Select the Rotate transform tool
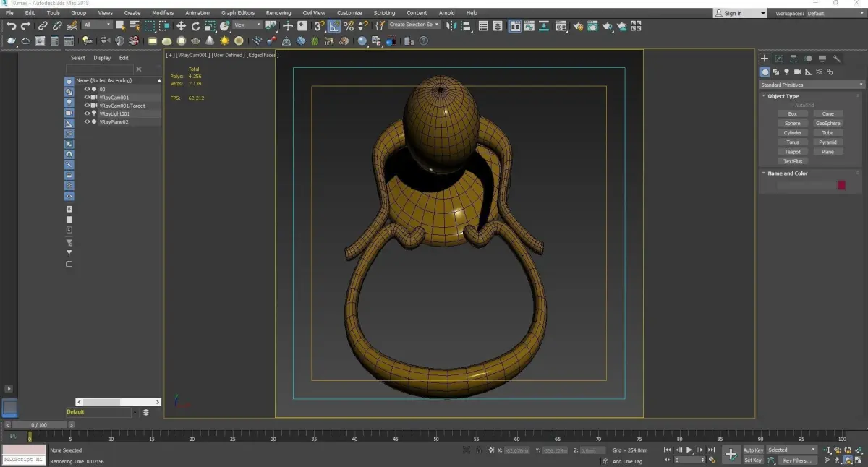The image size is (868, 467). click(x=195, y=26)
